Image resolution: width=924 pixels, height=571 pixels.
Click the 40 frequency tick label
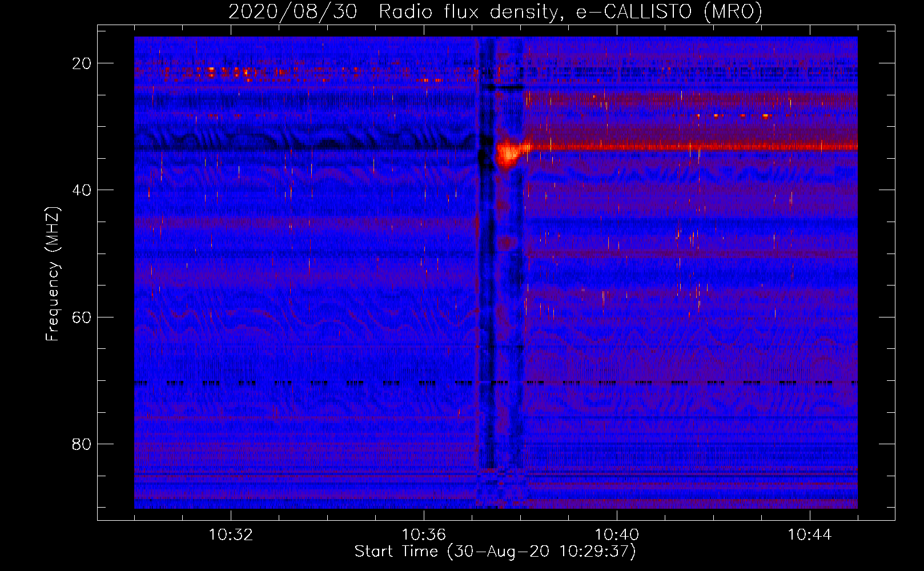click(82, 190)
